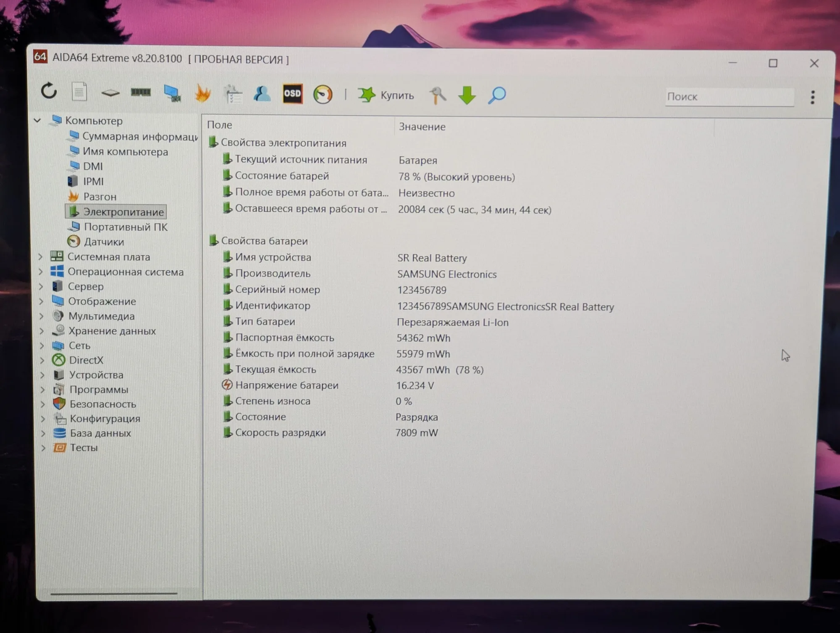Select the Электропитание tree item
Screen dimensions: 840x633
[116, 211]
